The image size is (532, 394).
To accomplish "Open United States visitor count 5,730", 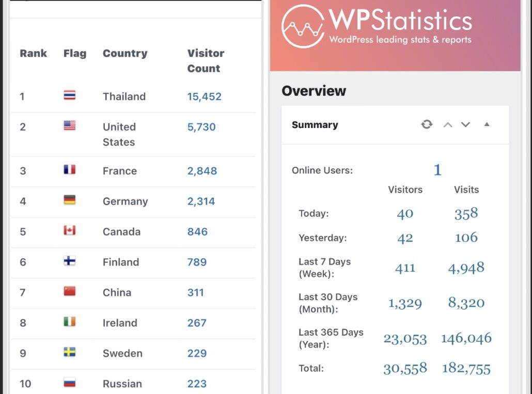I will [201, 127].
